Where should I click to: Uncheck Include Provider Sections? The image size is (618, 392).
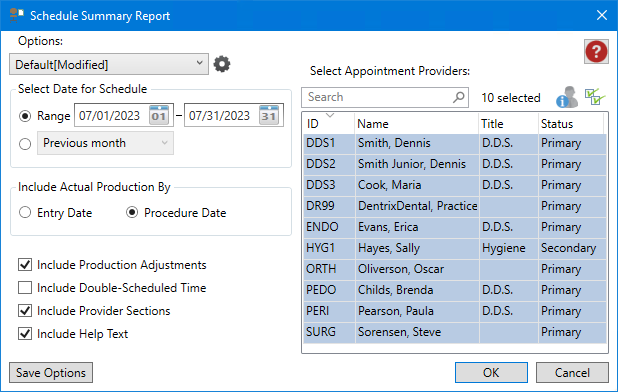tap(25, 311)
